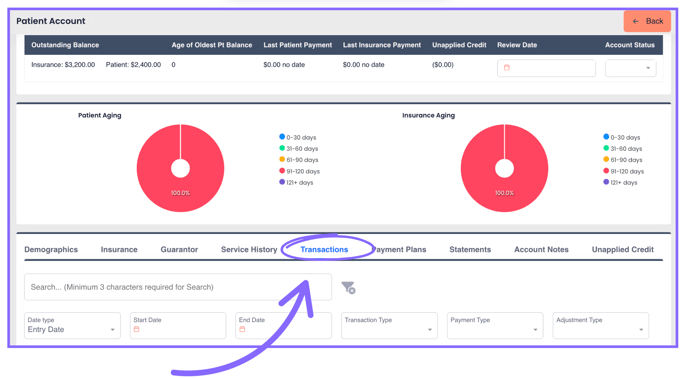The width and height of the screenshot is (688, 378).
Task: Click the Start Date calendar icon
Action: (136, 329)
